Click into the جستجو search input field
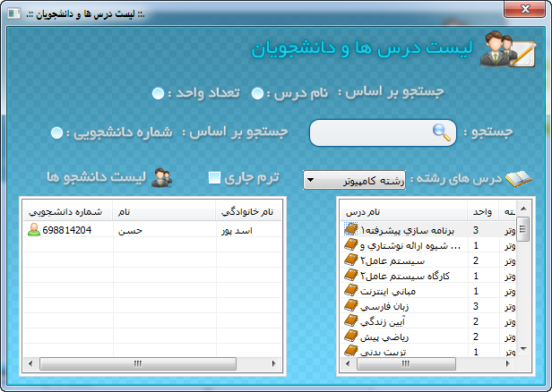 point(383,132)
